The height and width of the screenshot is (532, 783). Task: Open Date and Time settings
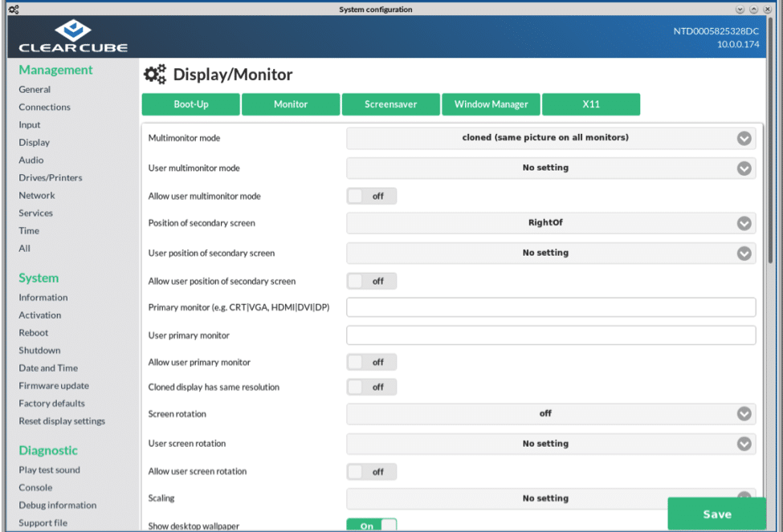tap(48, 368)
